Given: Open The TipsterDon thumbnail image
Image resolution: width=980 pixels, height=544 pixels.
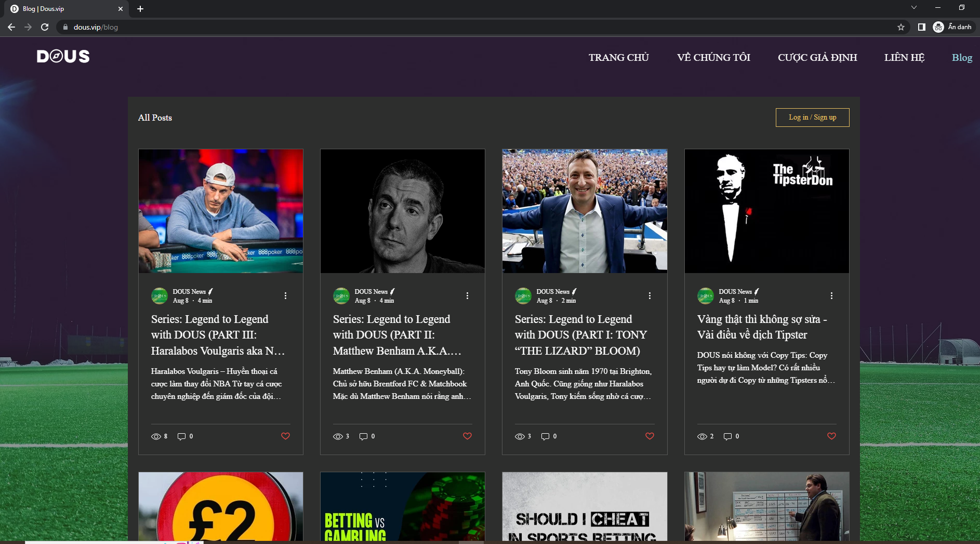Looking at the screenshot, I should [767, 211].
